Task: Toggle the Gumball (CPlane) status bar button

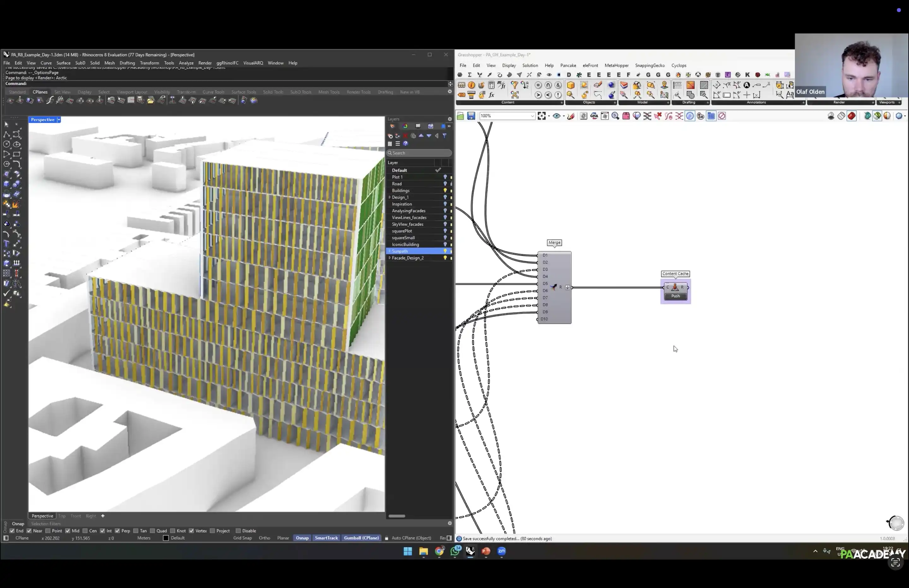Action: (x=361, y=538)
